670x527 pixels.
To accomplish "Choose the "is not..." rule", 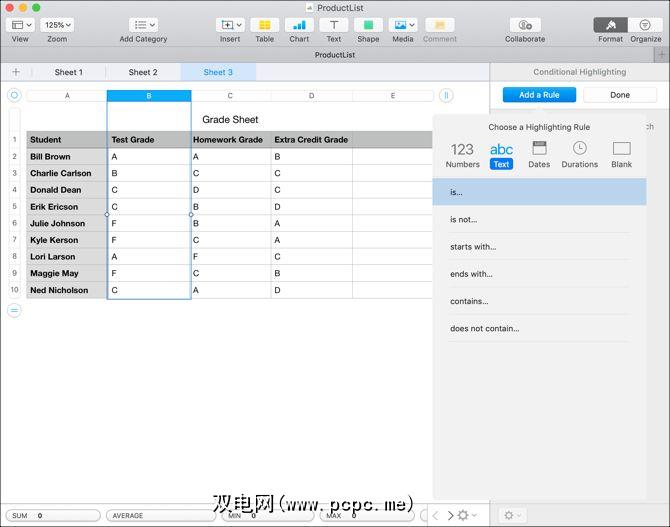I will tap(539, 220).
